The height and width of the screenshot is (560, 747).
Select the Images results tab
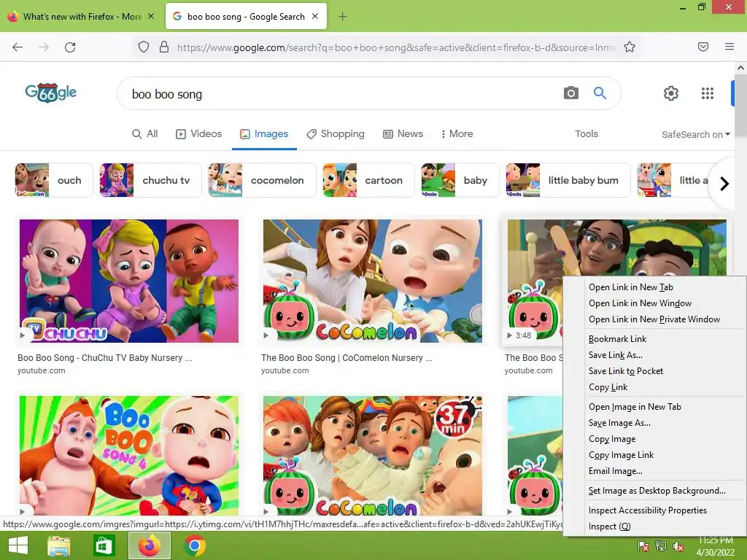pyautogui.click(x=264, y=134)
